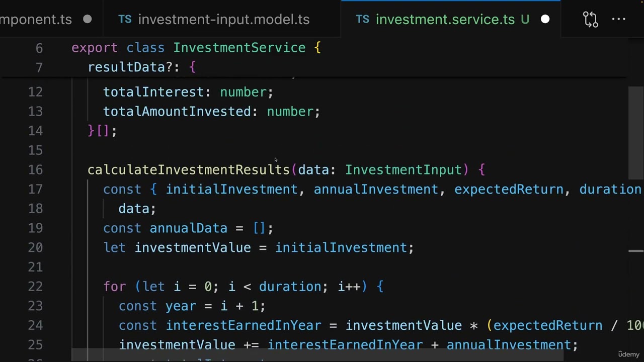Click the calculateInvestmentResults method name
644x362 pixels.
coord(189,169)
